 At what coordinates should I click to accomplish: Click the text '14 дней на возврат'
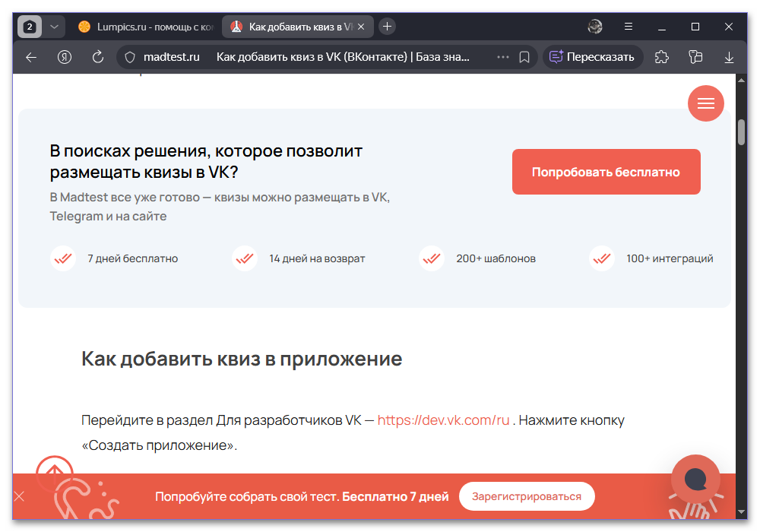click(x=317, y=258)
